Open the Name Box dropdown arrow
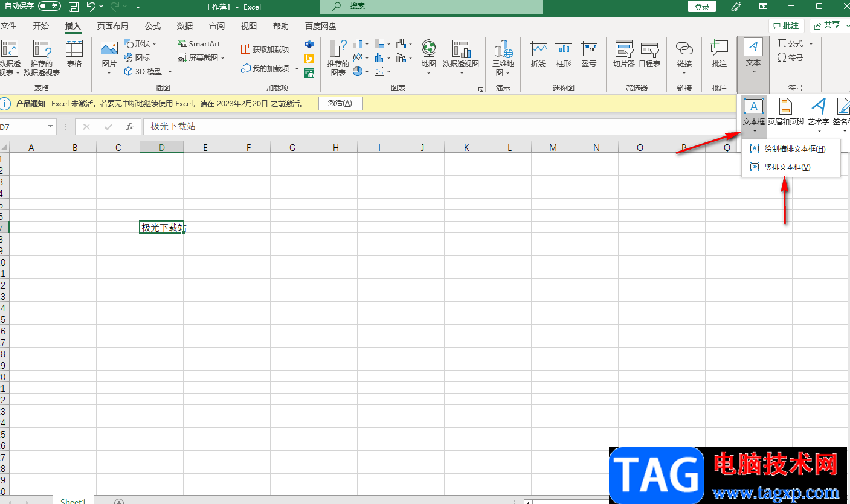The width and height of the screenshot is (850, 504). [x=51, y=127]
